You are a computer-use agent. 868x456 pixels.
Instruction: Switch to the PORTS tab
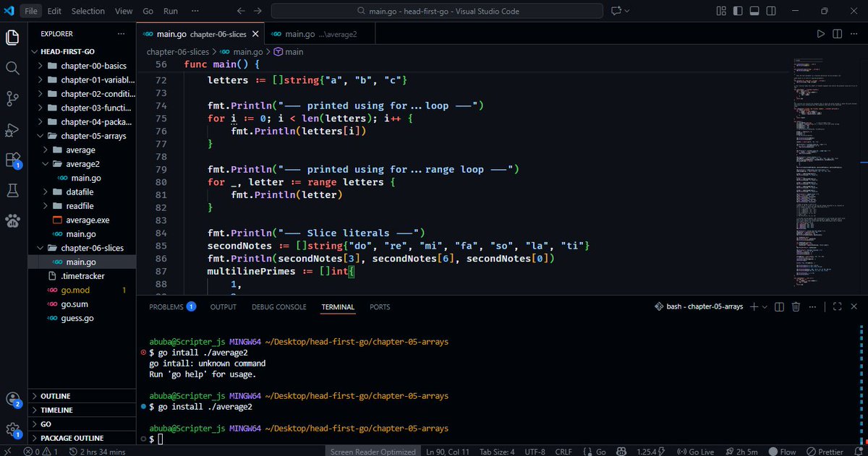(x=380, y=306)
